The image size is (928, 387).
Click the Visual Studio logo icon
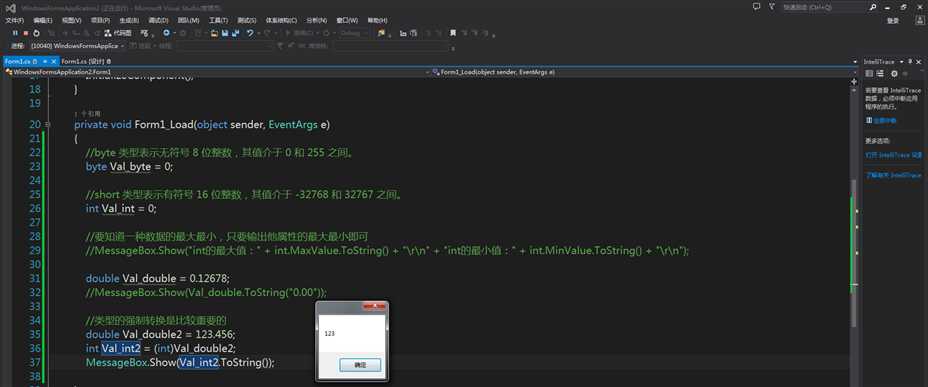[x=10, y=8]
